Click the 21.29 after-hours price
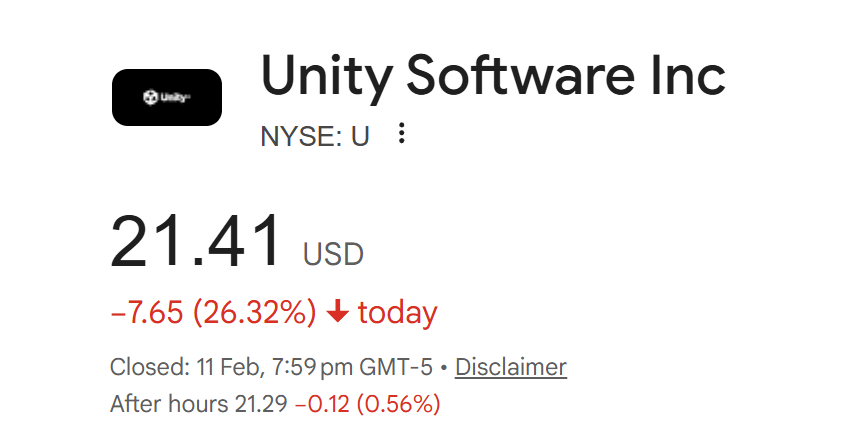Image resolution: width=844 pixels, height=429 pixels. pyautogui.click(x=260, y=404)
